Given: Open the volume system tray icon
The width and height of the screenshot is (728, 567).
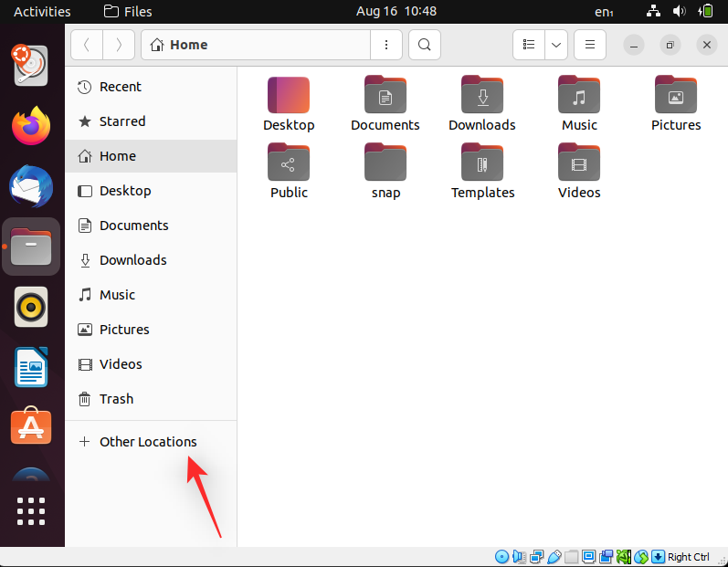Looking at the screenshot, I should click(680, 11).
